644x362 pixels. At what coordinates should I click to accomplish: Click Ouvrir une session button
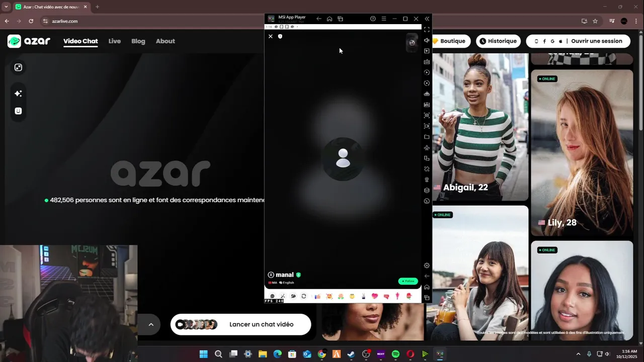tap(578, 41)
